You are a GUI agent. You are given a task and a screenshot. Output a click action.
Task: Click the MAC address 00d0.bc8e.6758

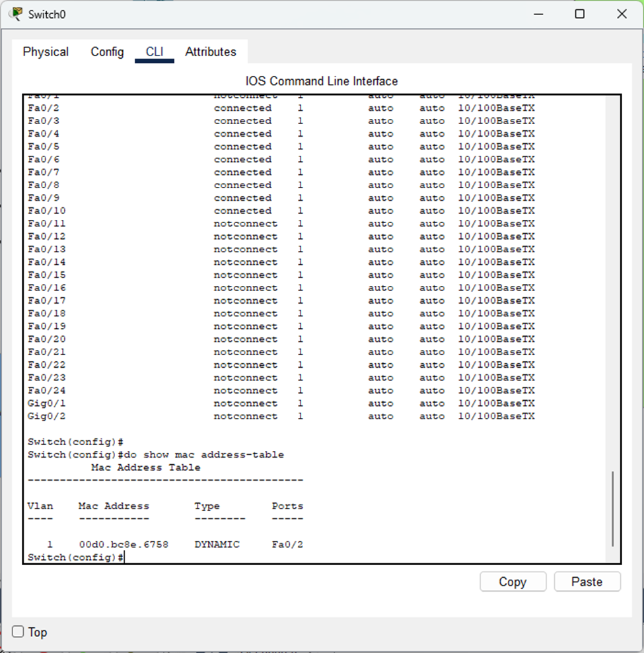click(x=124, y=545)
